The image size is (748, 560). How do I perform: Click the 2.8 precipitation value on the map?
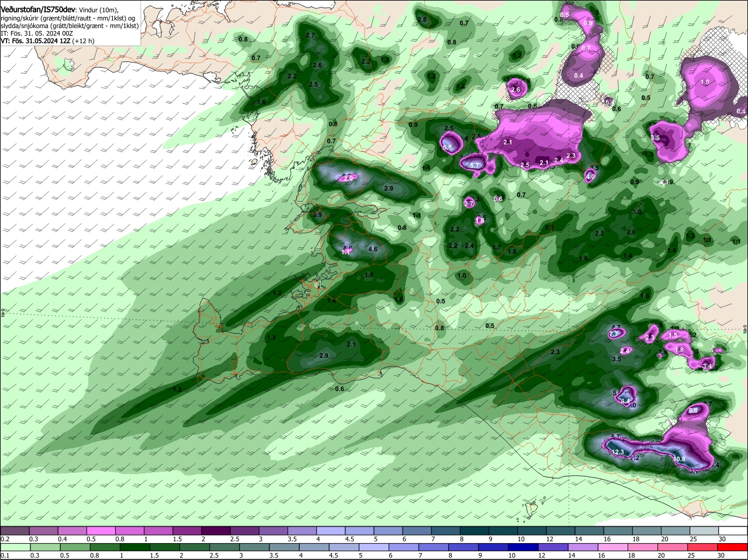point(423,19)
